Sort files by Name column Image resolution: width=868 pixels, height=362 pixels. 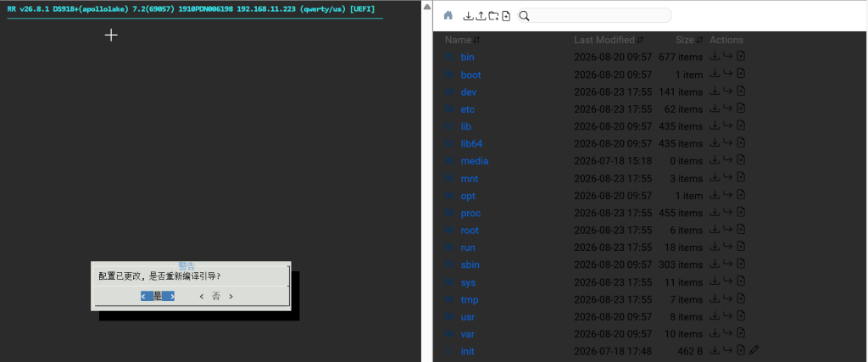coord(463,40)
